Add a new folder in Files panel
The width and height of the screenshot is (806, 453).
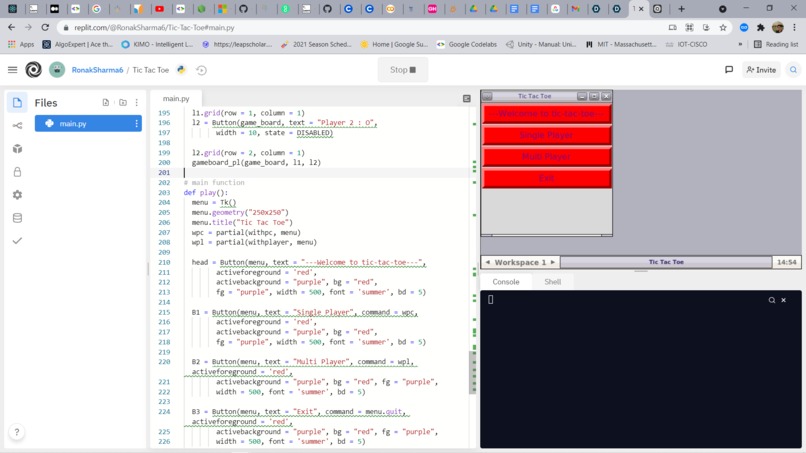coord(123,102)
